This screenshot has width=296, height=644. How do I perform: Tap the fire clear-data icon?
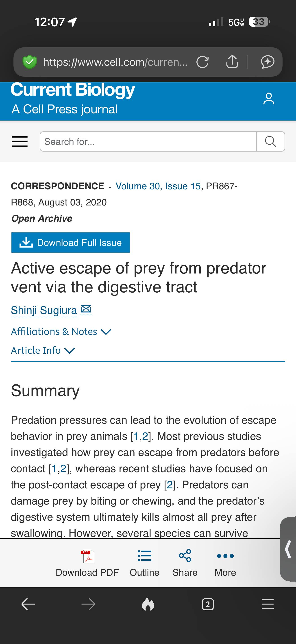(148, 604)
